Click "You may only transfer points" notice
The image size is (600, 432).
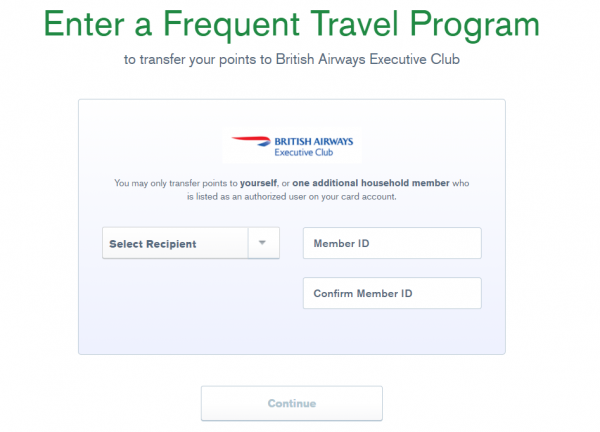(174, 184)
